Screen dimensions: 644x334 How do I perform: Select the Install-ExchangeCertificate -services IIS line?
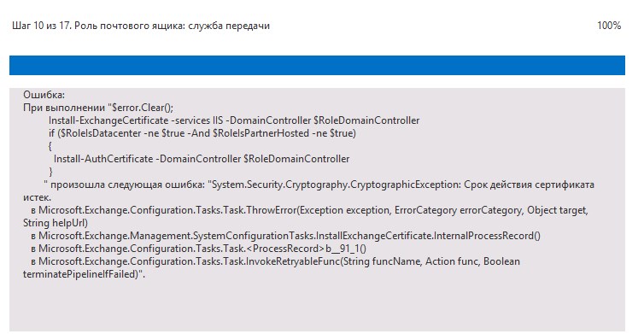tap(234, 120)
